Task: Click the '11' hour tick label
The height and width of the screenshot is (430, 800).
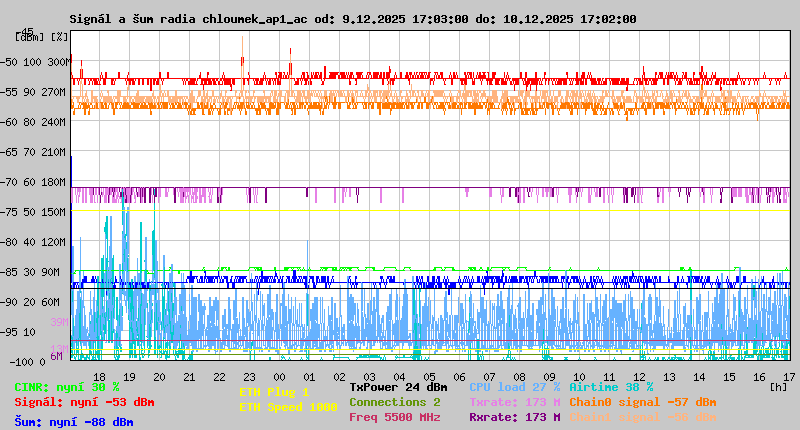Action: tap(610, 377)
